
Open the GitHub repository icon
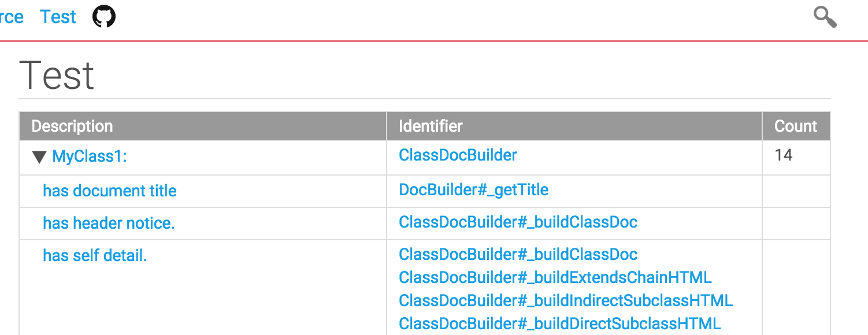[104, 17]
